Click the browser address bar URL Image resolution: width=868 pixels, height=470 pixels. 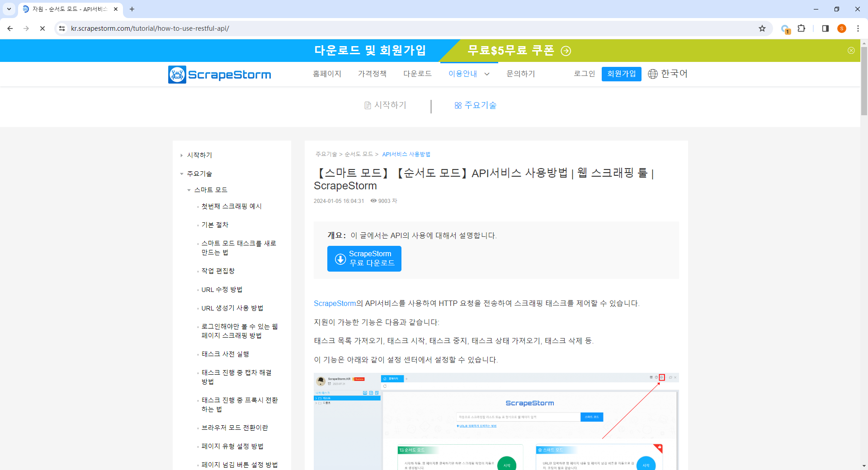pyautogui.click(x=150, y=28)
